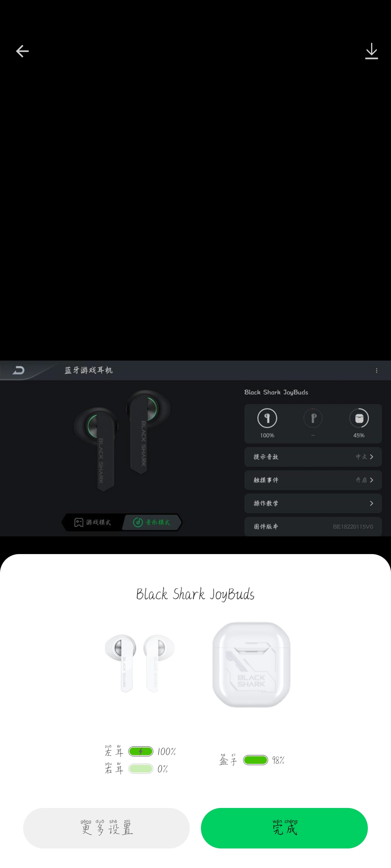Tap the back arrow icon
391x868 pixels.
(22, 51)
